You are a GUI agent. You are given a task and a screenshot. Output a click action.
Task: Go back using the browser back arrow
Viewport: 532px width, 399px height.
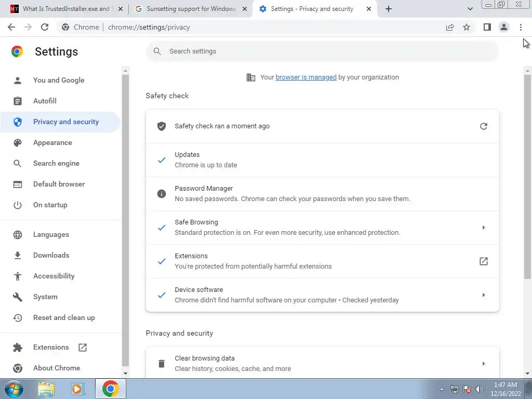[11, 27]
